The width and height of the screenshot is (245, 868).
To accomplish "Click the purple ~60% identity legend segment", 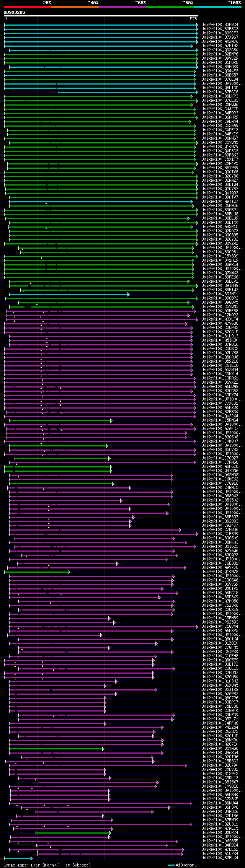I will pos(122,7).
